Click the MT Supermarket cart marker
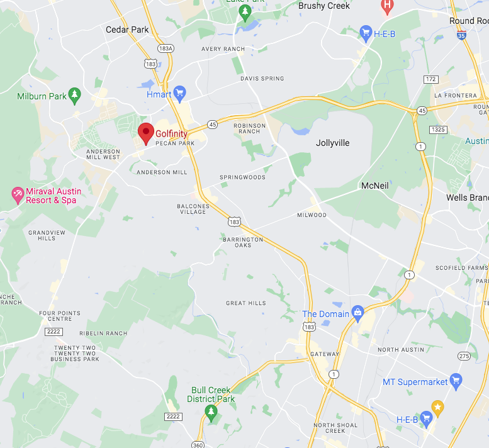The image size is (489, 448). pos(456,381)
